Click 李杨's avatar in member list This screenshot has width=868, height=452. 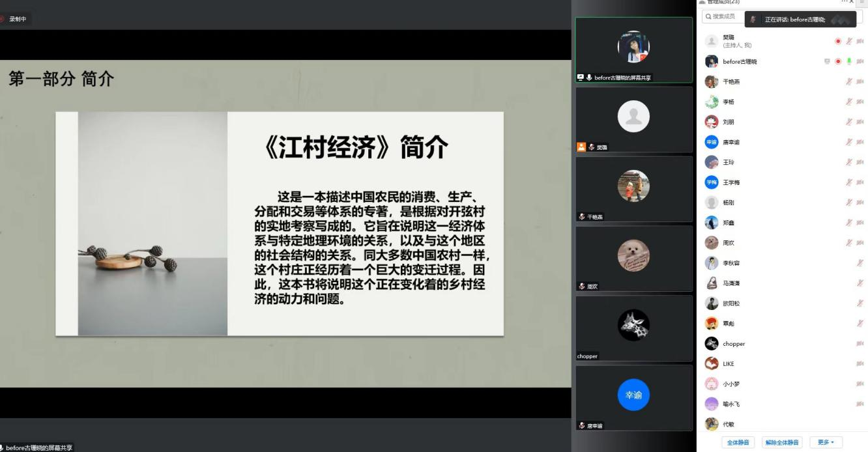click(x=712, y=102)
